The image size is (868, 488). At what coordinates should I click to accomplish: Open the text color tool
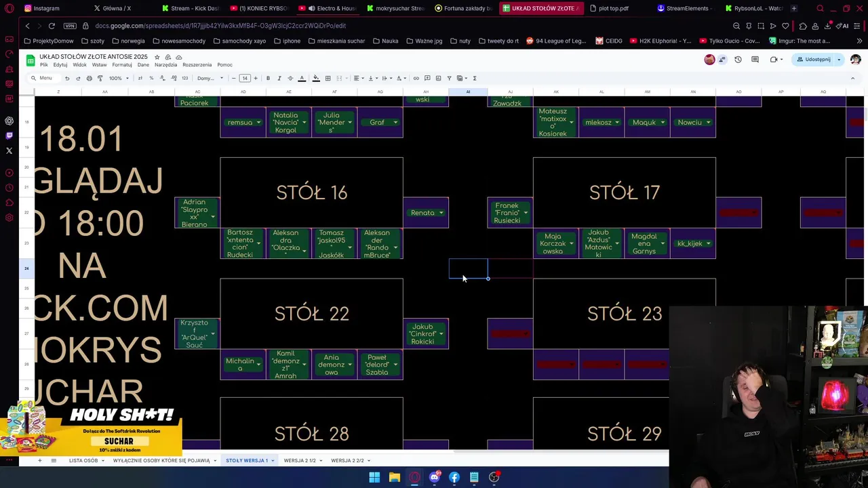point(302,78)
